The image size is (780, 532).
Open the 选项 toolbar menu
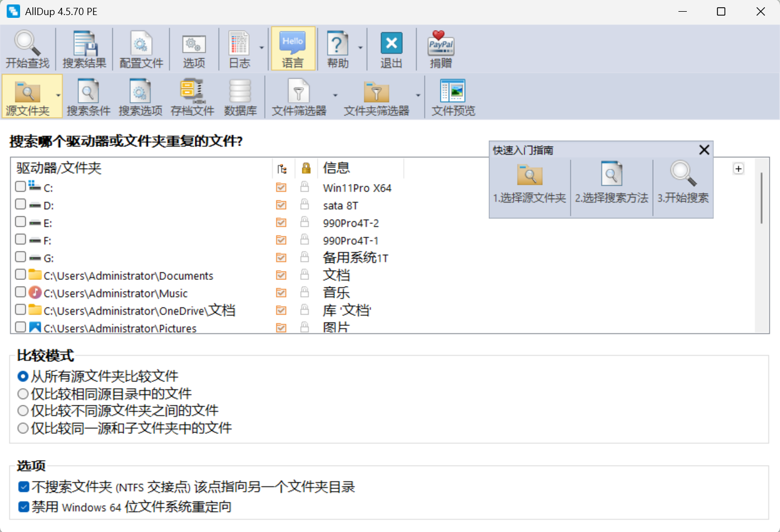click(194, 49)
